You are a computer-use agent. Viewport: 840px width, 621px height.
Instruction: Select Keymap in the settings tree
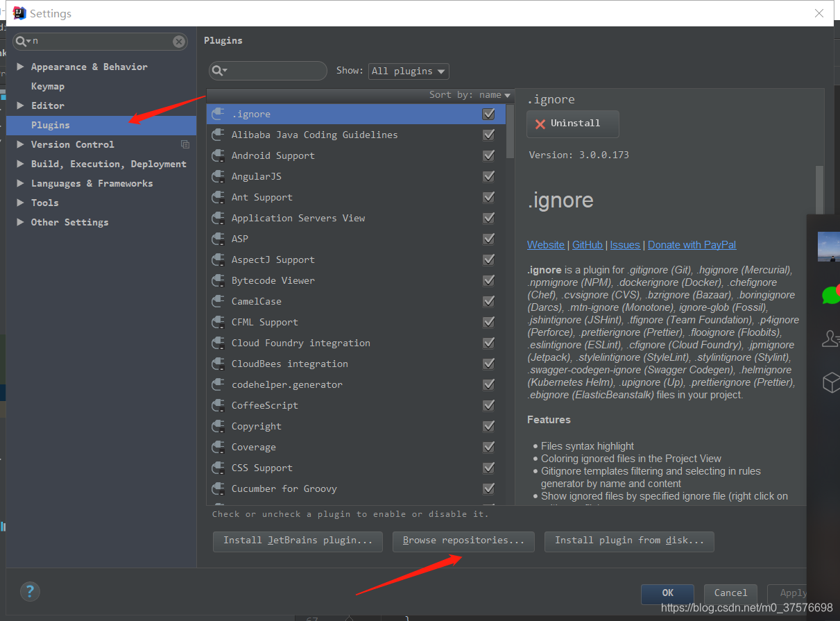[48, 86]
